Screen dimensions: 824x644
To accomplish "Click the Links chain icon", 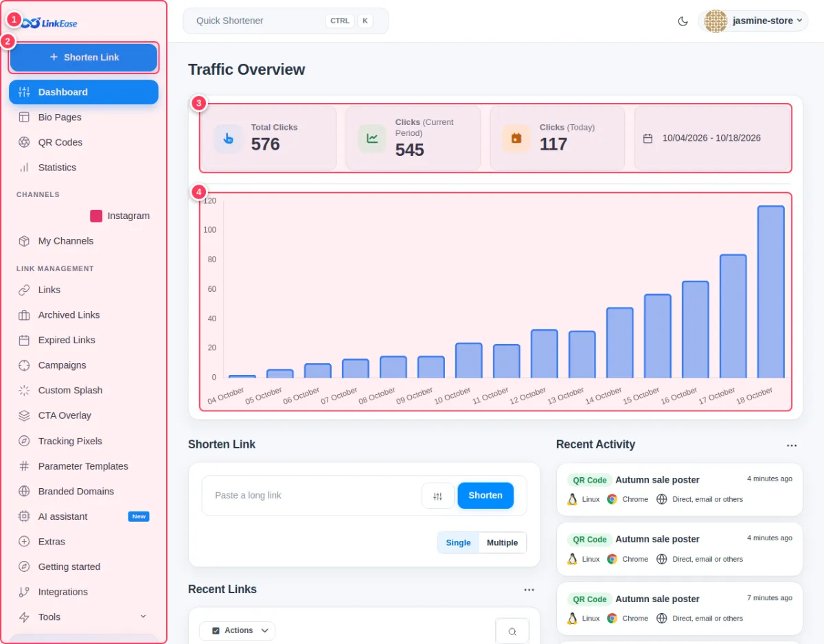I will click(24, 290).
